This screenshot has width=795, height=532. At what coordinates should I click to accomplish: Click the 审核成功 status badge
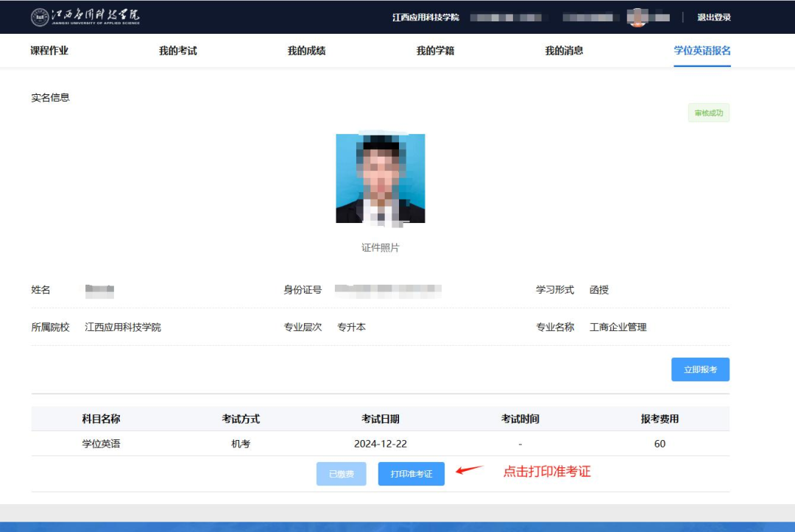tap(709, 113)
